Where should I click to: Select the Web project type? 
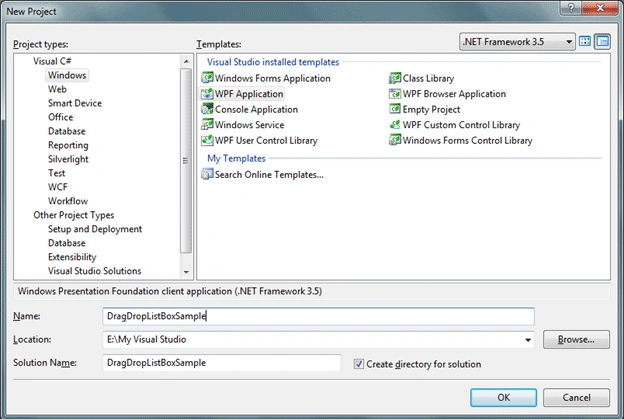coord(57,89)
